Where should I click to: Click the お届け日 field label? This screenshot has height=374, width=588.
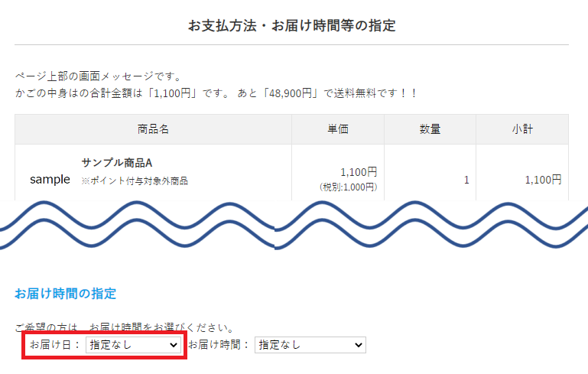55,345
